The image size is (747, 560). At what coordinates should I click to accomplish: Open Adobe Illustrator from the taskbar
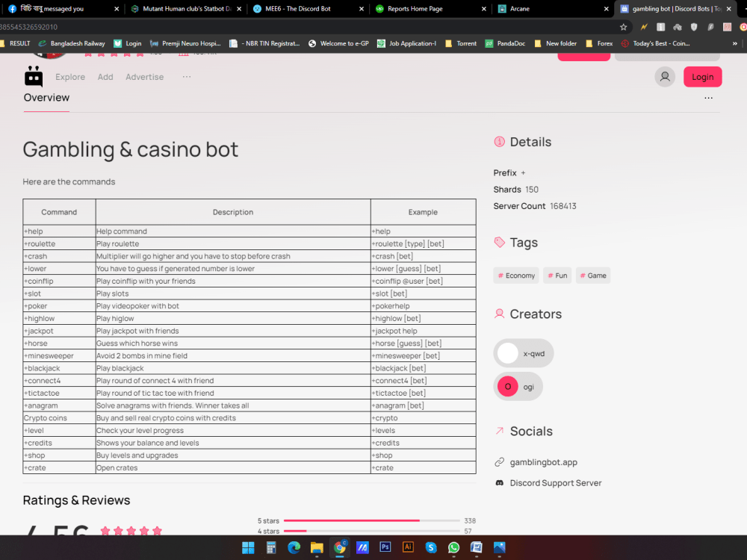coord(408,547)
